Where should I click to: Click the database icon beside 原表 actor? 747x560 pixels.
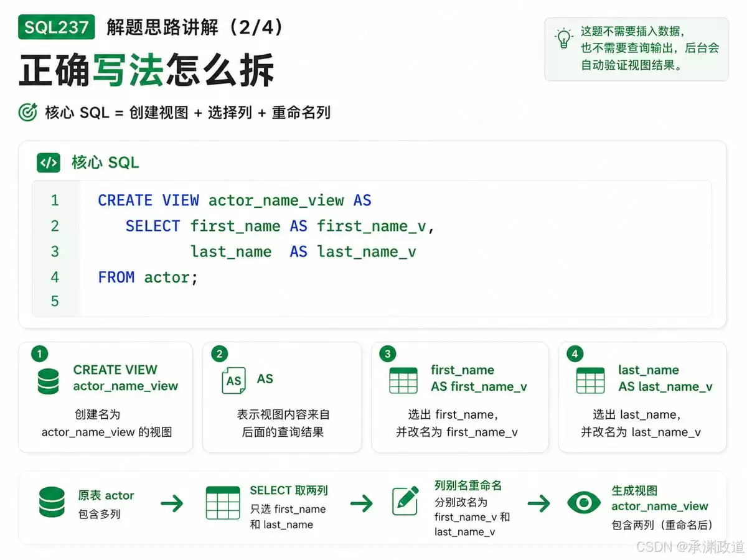click(x=52, y=503)
